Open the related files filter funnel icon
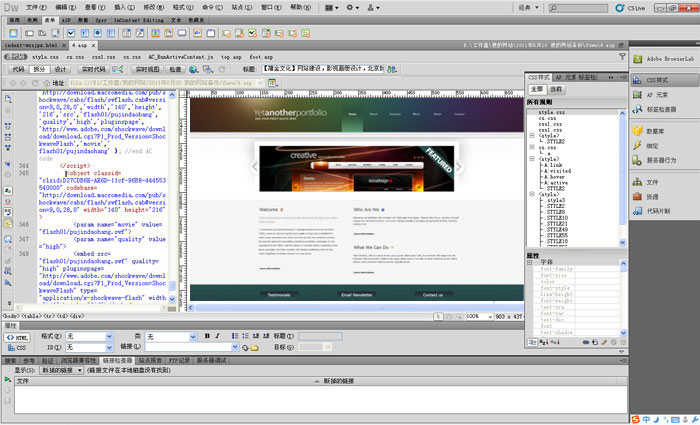This screenshot has width=700, height=425. click(622, 57)
